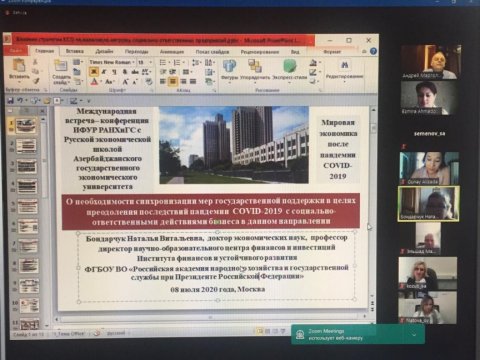480x360 pixels.
Task: Toggle Strikethrough (abc) formatting
Action: click(135, 71)
